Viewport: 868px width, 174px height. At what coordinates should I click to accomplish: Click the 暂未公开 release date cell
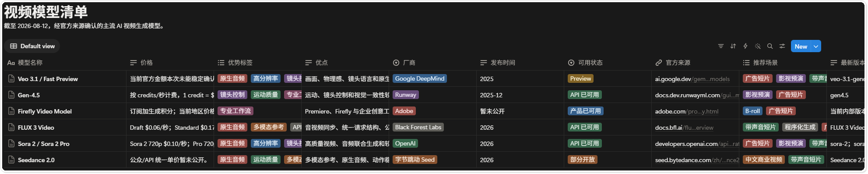(x=520, y=111)
